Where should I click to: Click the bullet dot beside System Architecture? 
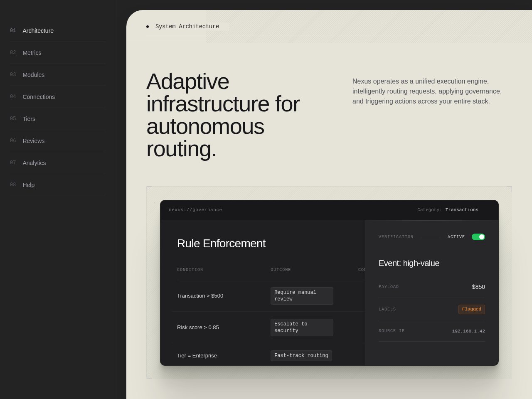(x=148, y=27)
